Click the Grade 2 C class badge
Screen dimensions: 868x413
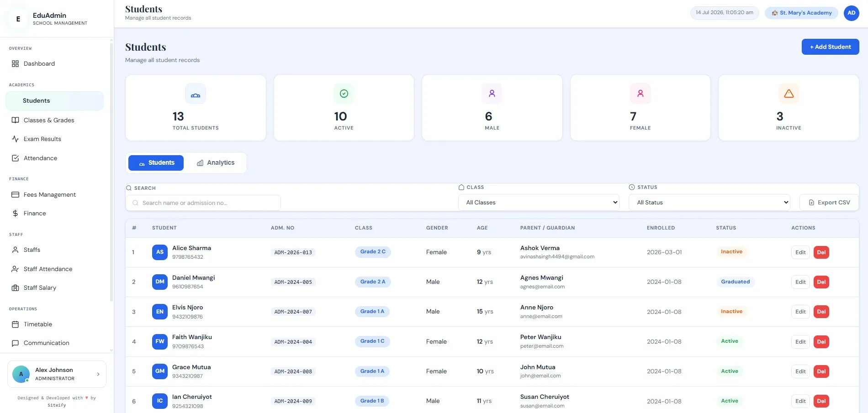coord(373,252)
